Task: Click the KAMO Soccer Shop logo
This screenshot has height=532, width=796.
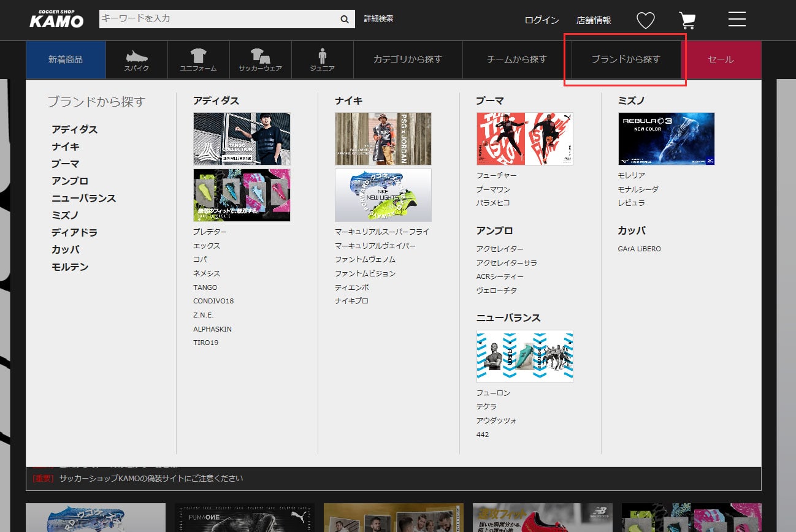Action: [x=56, y=19]
